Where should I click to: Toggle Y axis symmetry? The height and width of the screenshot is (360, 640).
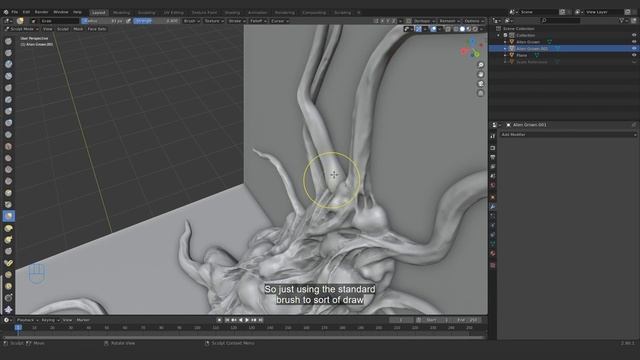[x=388, y=21]
